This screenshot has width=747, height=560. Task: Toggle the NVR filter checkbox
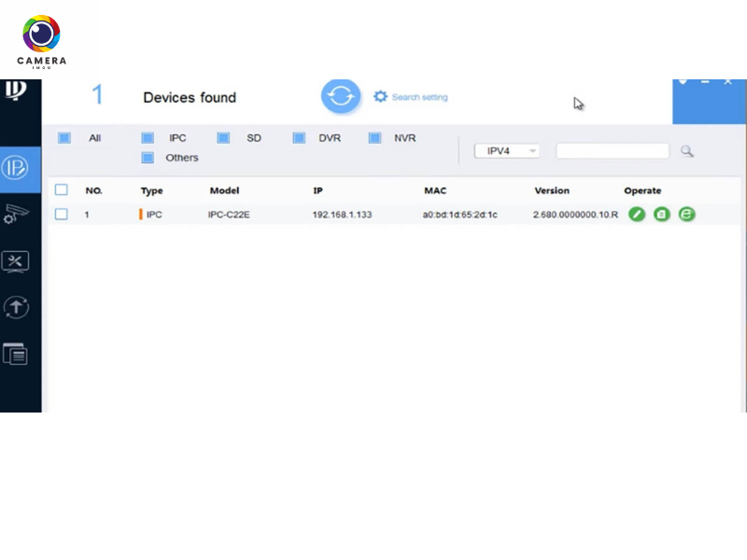(x=374, y=138)
